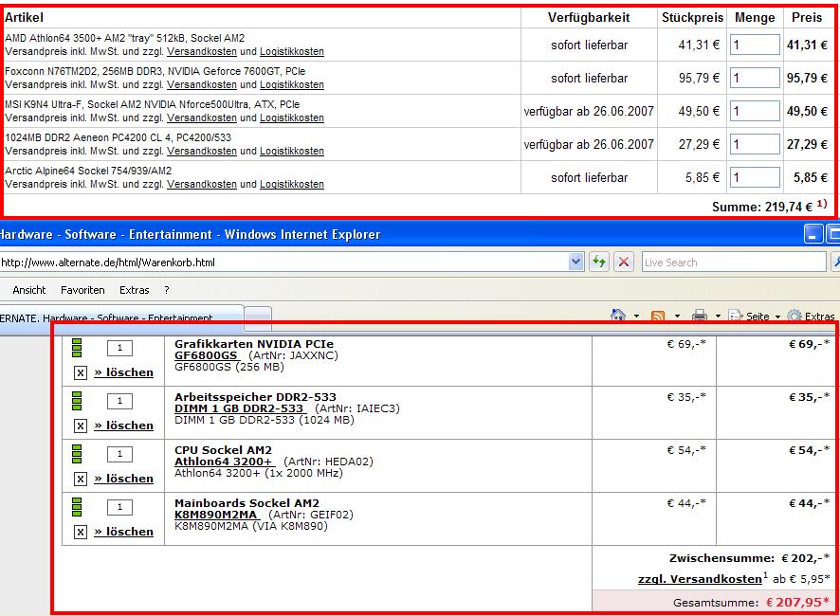840x616 pixels.
Task: Click the X delete box for K8M890M2MA
Action: [x=81, y=532]
